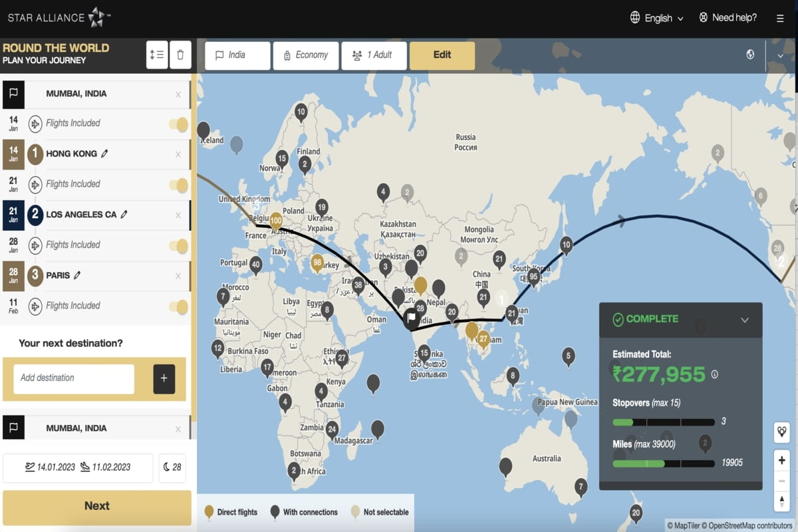Click the Edit button
The height and width of the screenshot is (532, 798).
[442, 56]
